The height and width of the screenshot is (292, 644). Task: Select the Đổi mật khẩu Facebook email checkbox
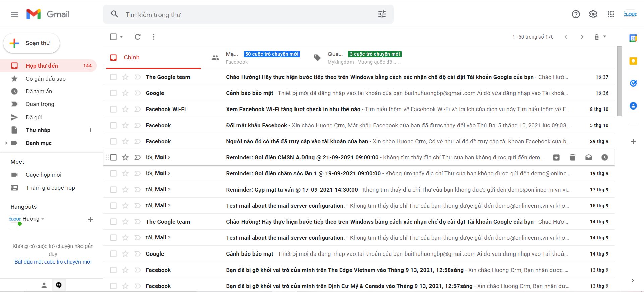coord(113,125)
